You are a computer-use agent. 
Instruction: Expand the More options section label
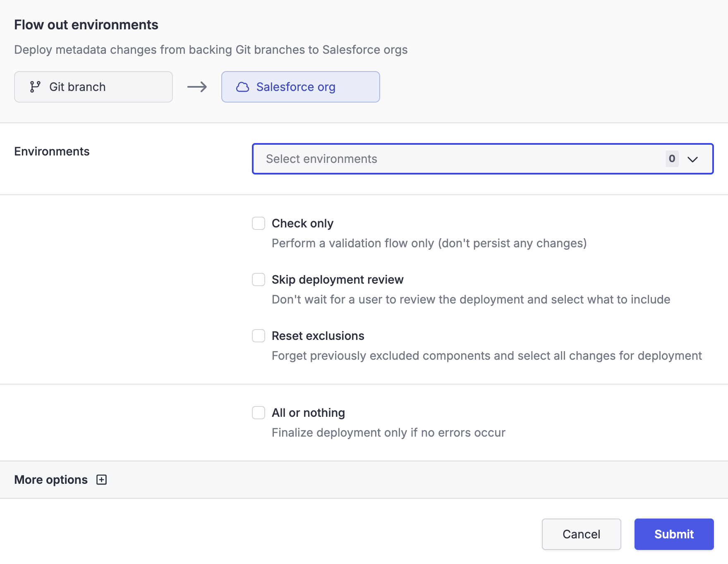pos(51,480)
